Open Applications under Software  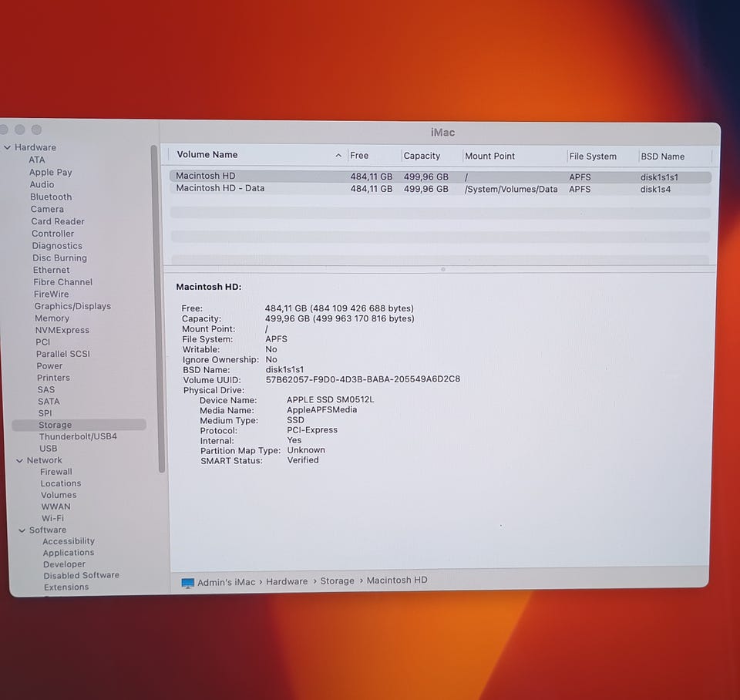69,552
